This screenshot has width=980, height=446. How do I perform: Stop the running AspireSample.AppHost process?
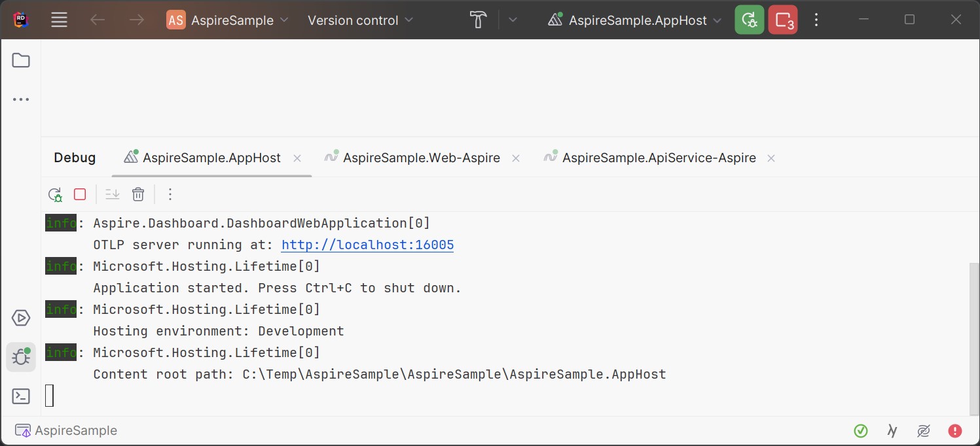click(80, 194)
